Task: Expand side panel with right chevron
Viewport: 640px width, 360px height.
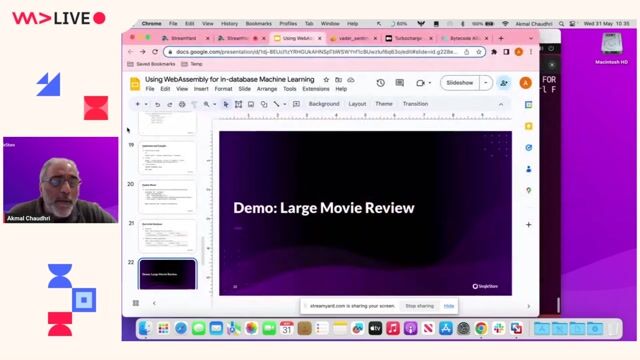Action: click(x=529, y=306)
